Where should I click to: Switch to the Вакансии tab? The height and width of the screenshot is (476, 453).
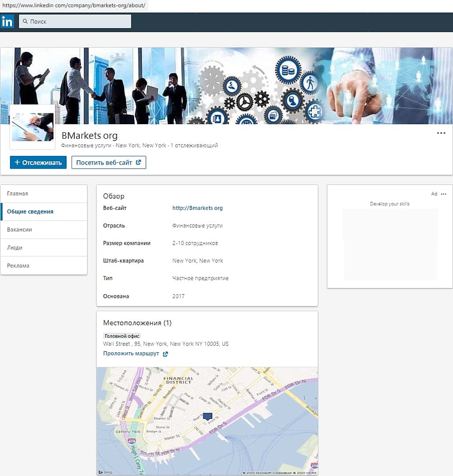point(43,229)
